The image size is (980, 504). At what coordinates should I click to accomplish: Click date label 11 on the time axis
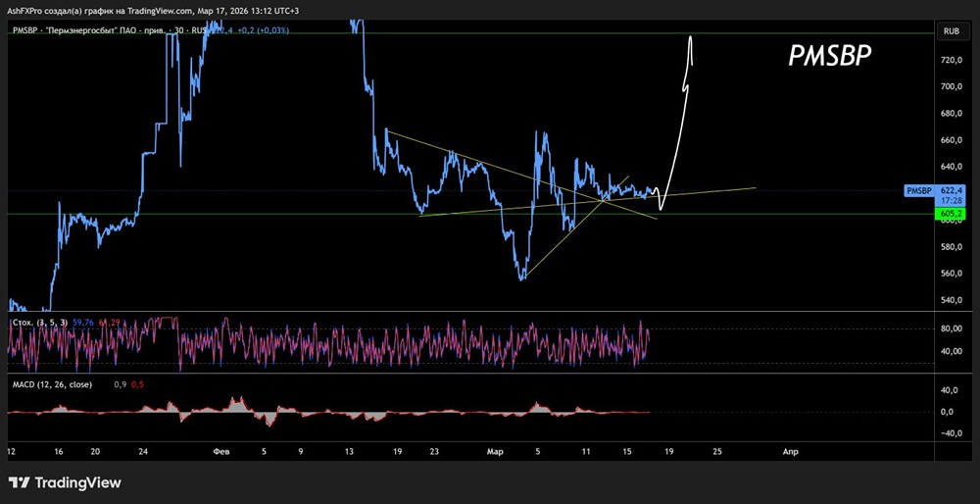click(586, 451)
